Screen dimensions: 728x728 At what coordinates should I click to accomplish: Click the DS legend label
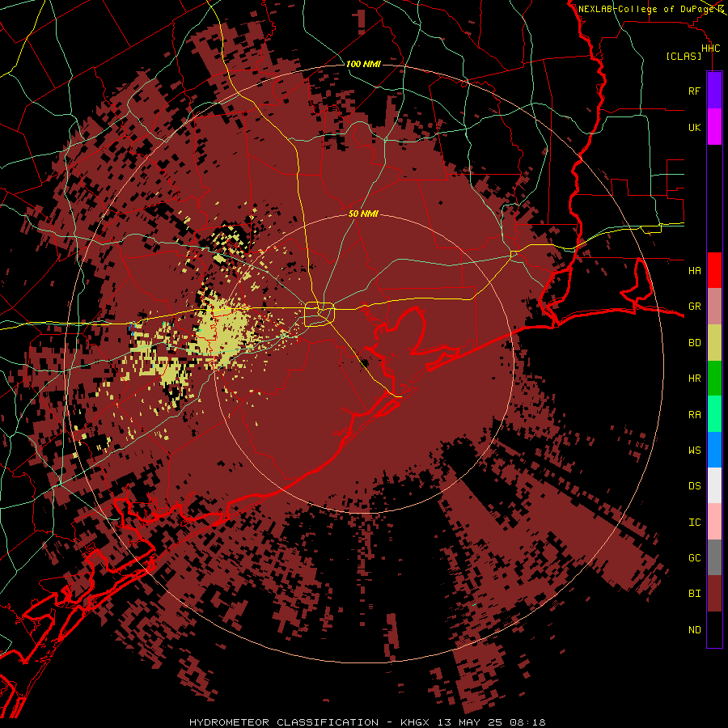[694, 486]
